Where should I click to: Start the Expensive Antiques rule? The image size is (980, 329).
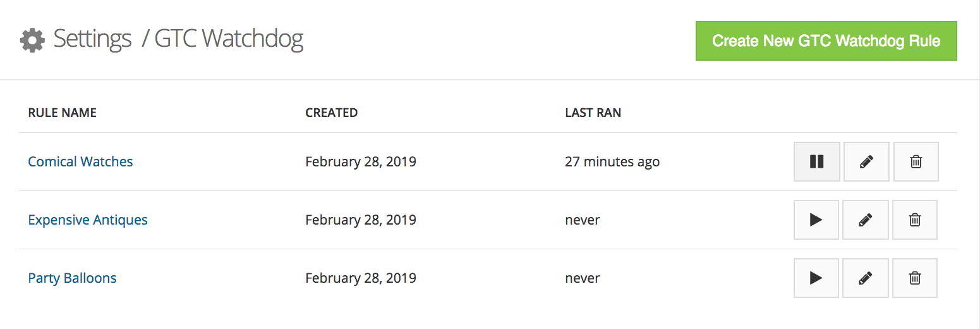(816, 220)
